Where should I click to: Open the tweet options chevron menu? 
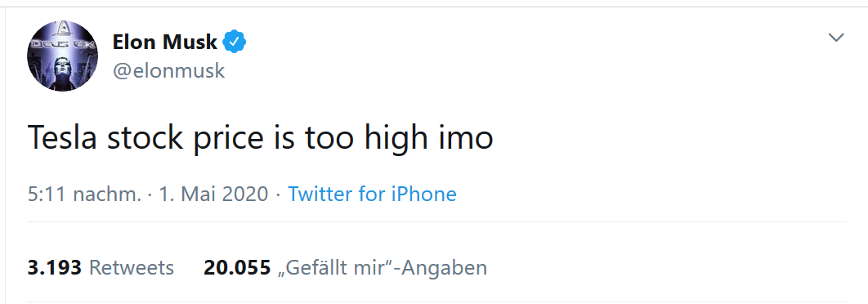(x=835, y=38)
